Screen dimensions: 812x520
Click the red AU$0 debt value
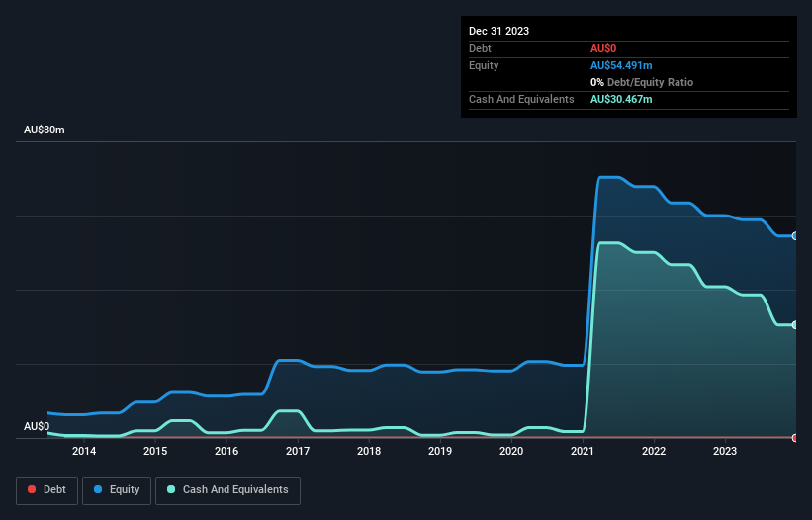603,48
